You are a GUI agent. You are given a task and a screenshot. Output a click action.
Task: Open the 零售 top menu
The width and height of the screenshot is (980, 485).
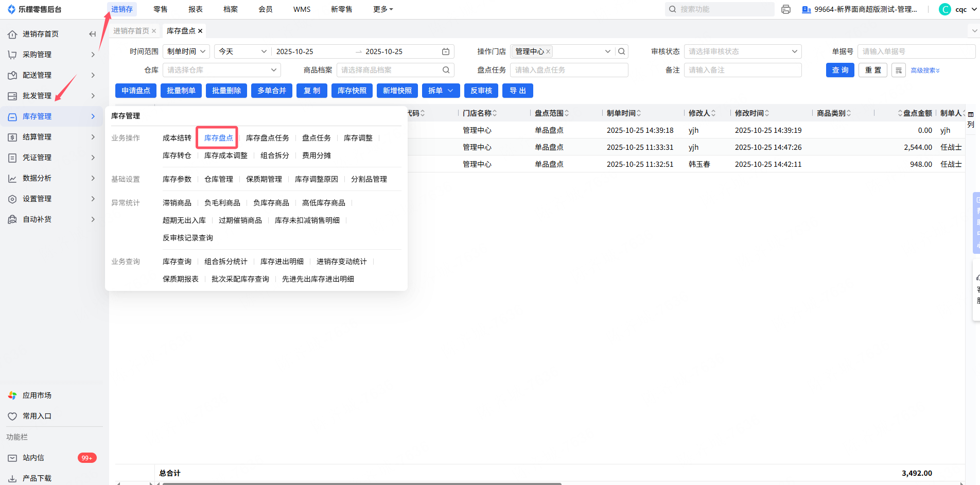coord(161,9)
